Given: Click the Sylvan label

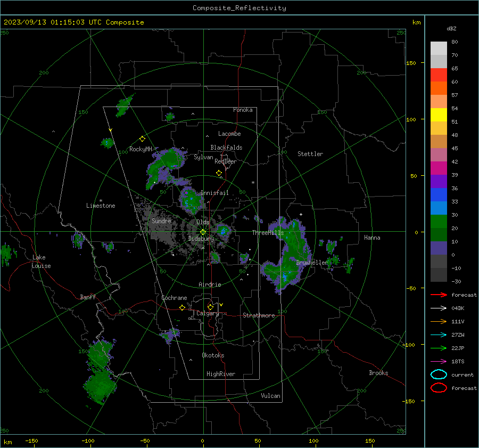Looking at the screenshot, I should [x=203, y=157].
